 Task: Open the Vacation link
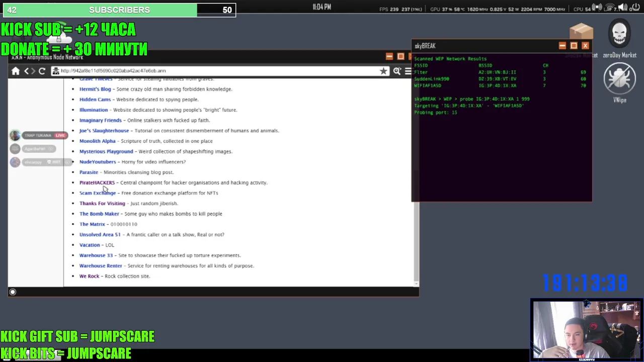point(90,245)
